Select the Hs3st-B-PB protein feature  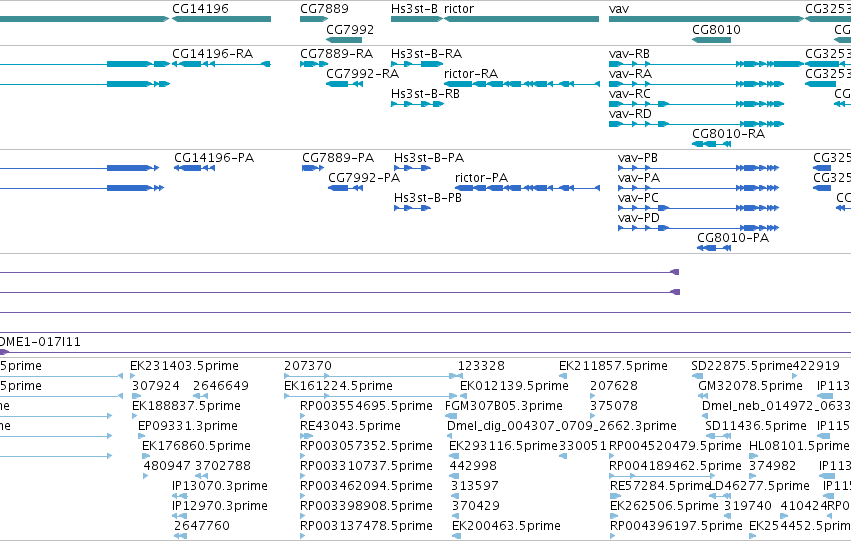412,208
